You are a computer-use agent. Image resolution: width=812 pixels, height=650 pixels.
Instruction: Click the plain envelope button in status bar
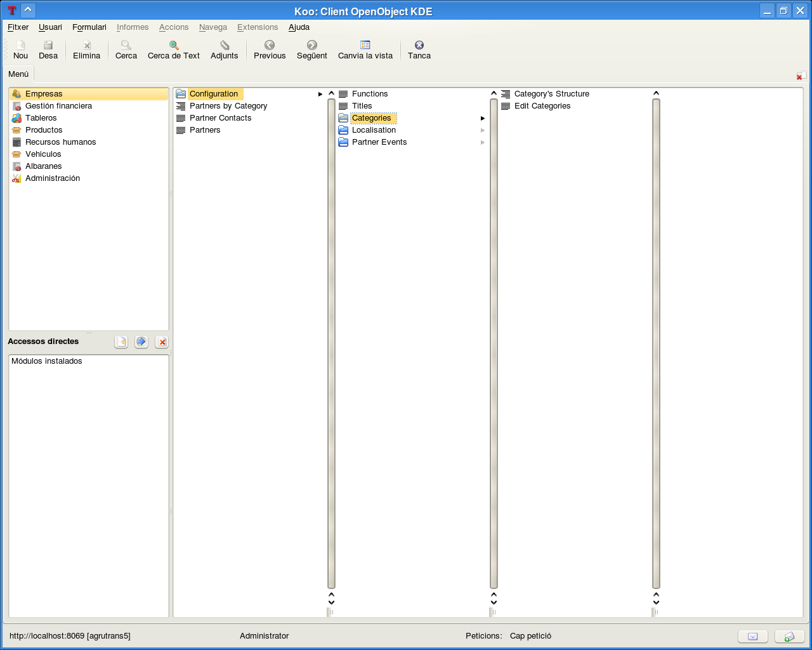[753, 636]
